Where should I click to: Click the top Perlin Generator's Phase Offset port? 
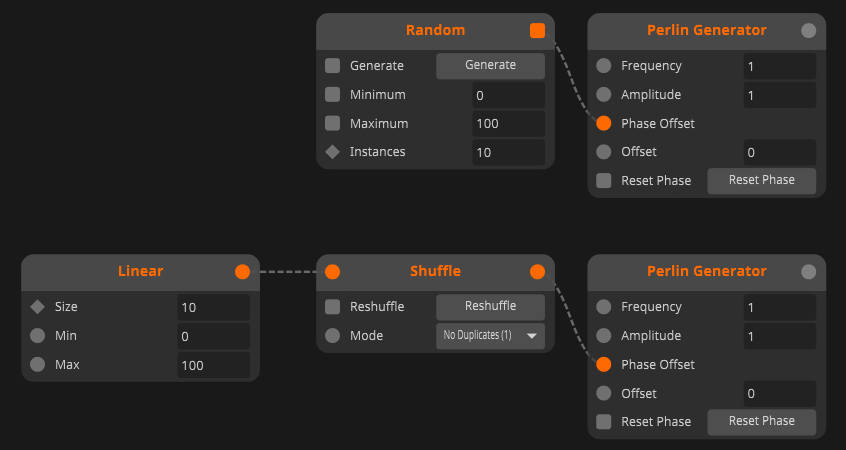click(604, 124)
